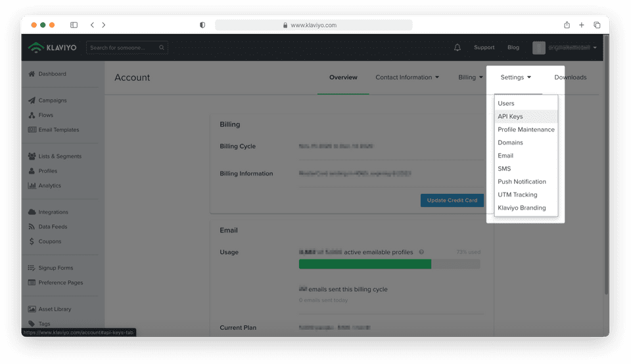631x364 pixels.
Task: Click the Preference Pages icon
Action: point(32,283)
